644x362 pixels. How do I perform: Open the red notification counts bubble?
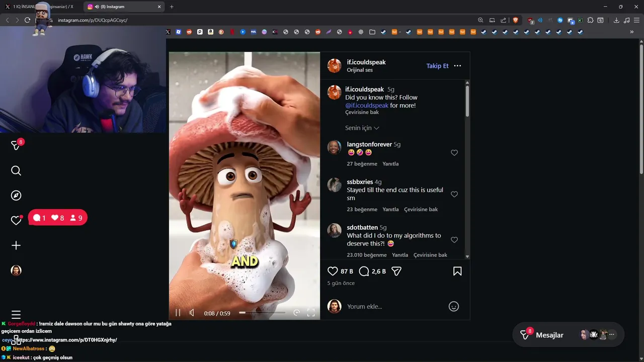click(x=57, y=218)
